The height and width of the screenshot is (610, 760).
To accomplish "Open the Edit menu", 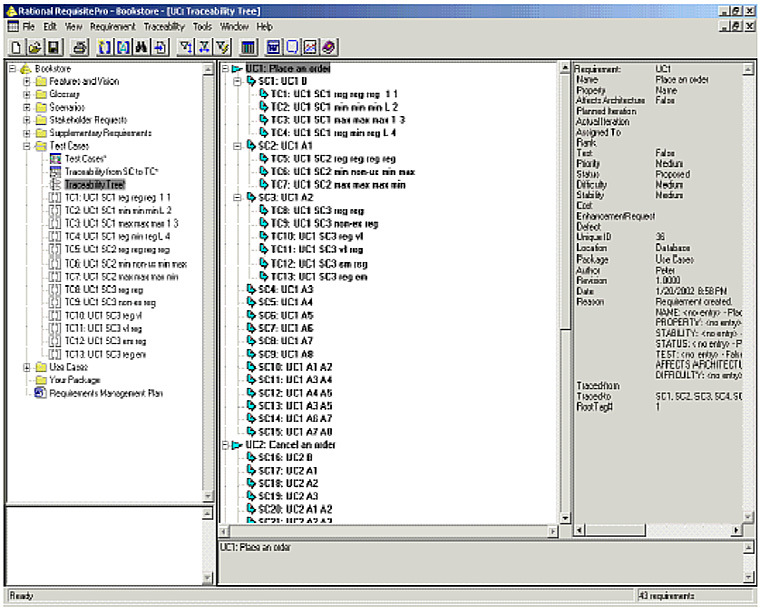I will 50,27.
